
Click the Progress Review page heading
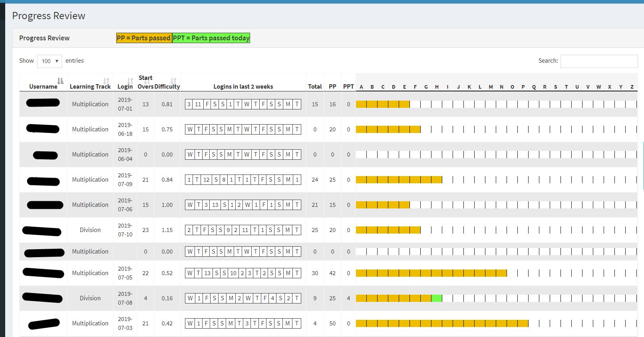[49, 16]
